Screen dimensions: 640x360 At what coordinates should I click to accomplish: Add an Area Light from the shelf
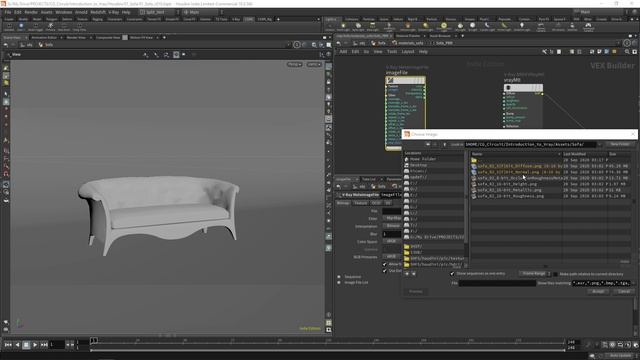click(x=372, y=27)
